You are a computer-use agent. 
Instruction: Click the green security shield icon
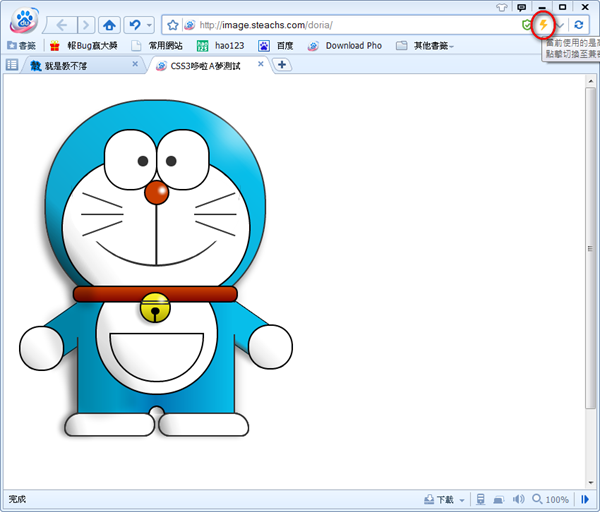pos(527,24)
